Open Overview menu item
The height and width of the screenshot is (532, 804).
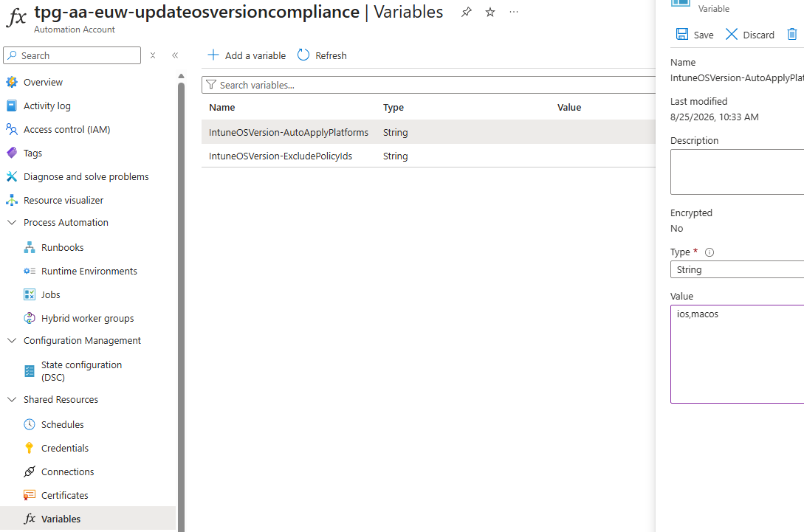click(x=43, y=82)
